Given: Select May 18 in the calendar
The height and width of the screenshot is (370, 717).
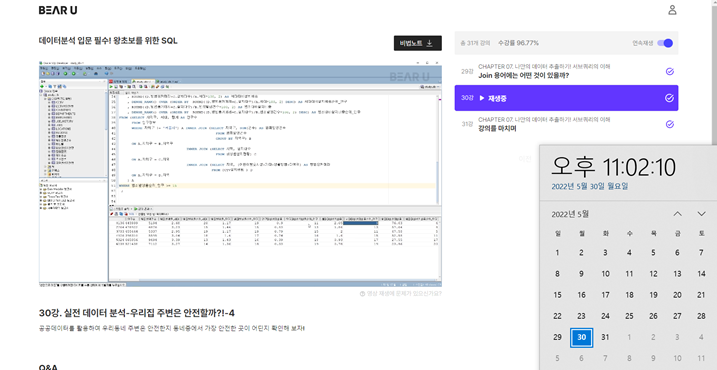Looking at the screenshot, I should pyautogui.click(x=629, y=295).
